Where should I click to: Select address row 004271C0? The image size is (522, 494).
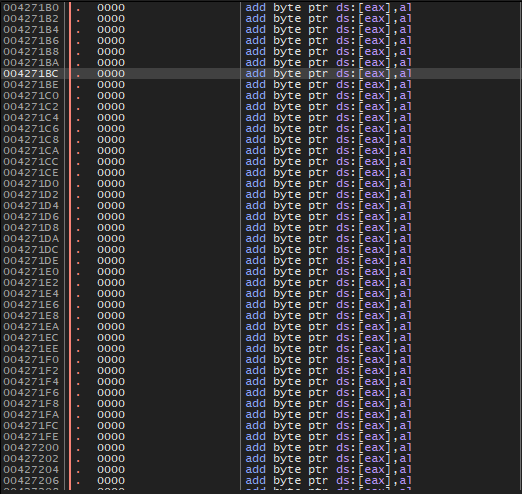(x=31, y=96)
